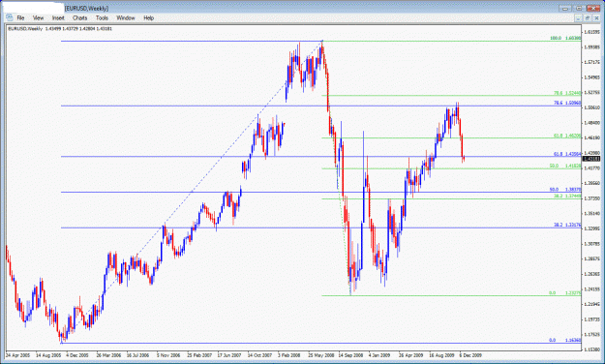
Task: Click the 5 Nov 2006 date label
Action: pyautogui.click(x=168, y=355)
